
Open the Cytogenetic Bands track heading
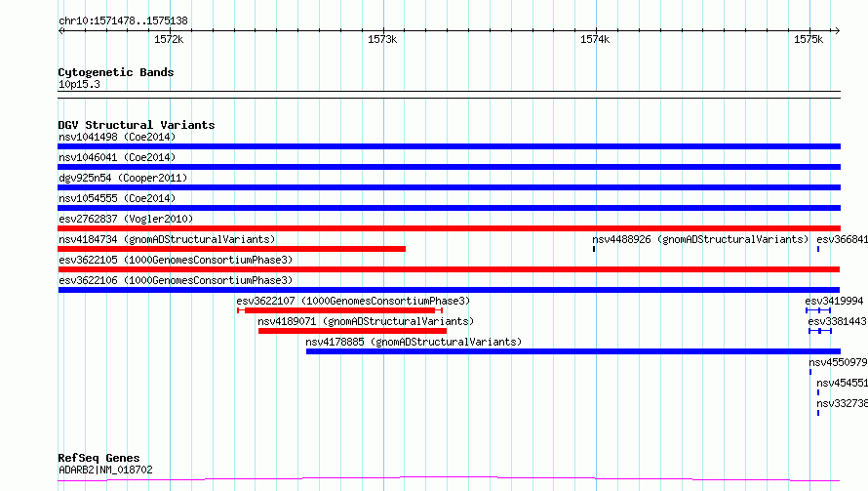click(116, 72)
